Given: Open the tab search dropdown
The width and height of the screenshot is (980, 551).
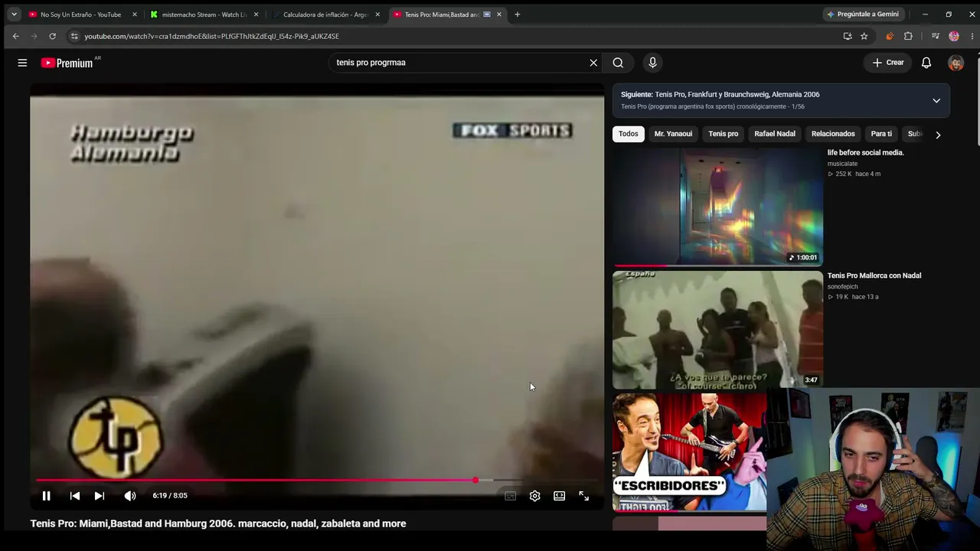Looking at the screenshot, I should click(14, 15).
